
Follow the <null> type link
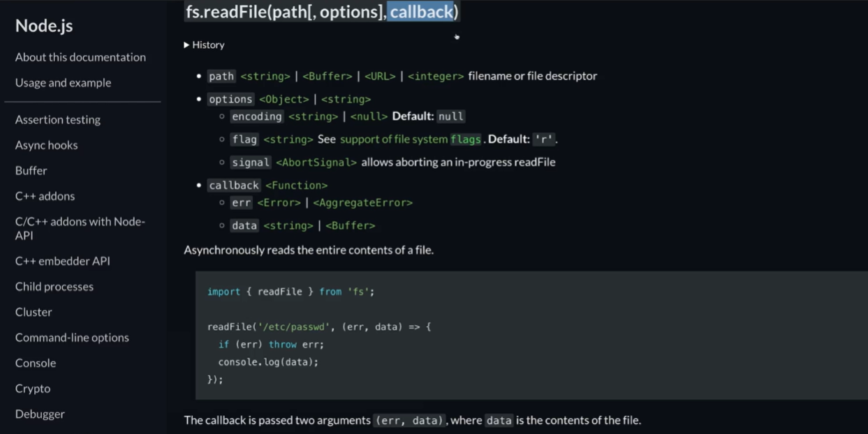[x=369, y=117]
